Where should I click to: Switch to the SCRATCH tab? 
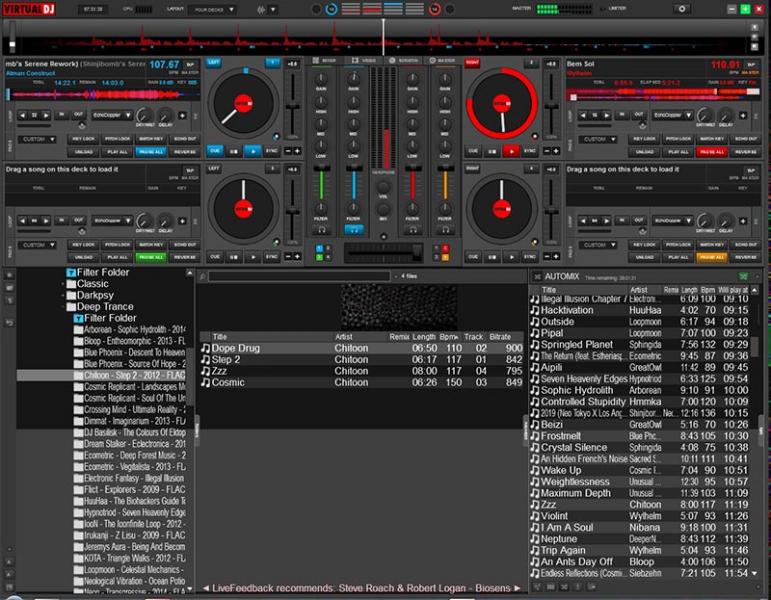point(404,60)
